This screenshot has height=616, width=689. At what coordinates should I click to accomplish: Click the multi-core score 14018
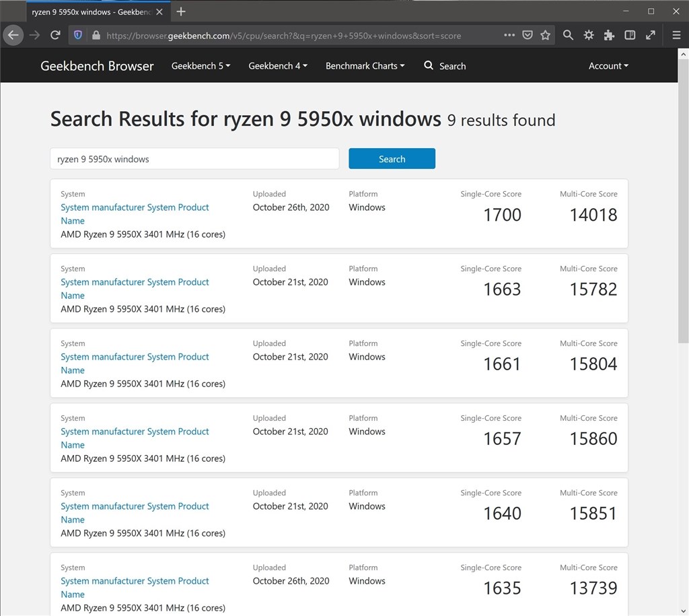coord(593,215)
